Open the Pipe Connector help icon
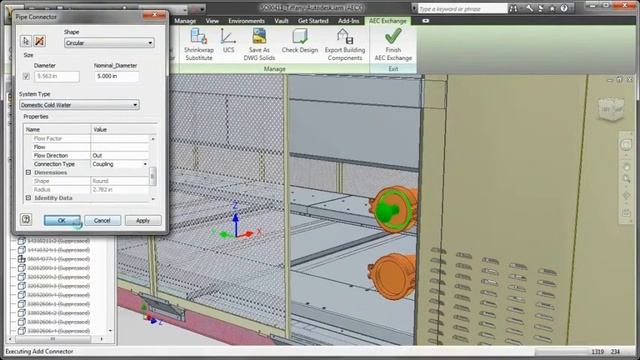The height and width of the screenshot is (360, 640). coord(26,220)
